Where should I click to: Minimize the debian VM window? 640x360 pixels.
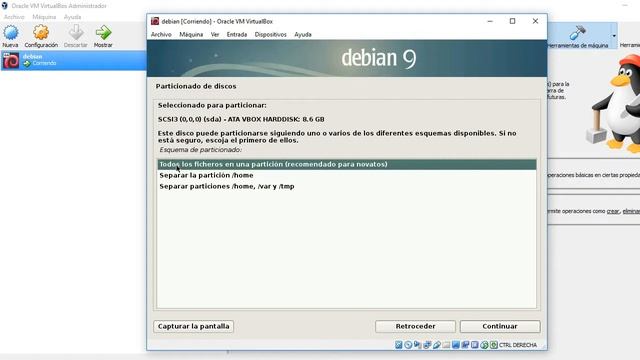click(490, 21)
